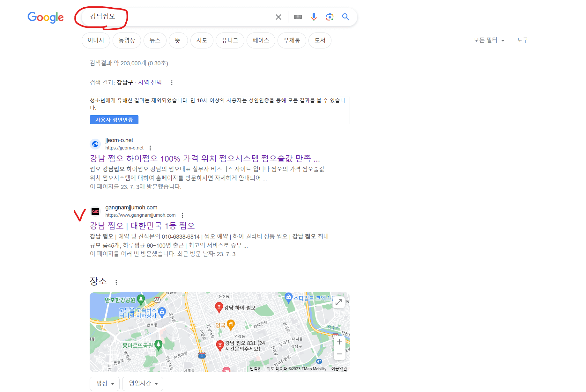
Task: Select the 페이스 filter chip
Action: [261, 40]
